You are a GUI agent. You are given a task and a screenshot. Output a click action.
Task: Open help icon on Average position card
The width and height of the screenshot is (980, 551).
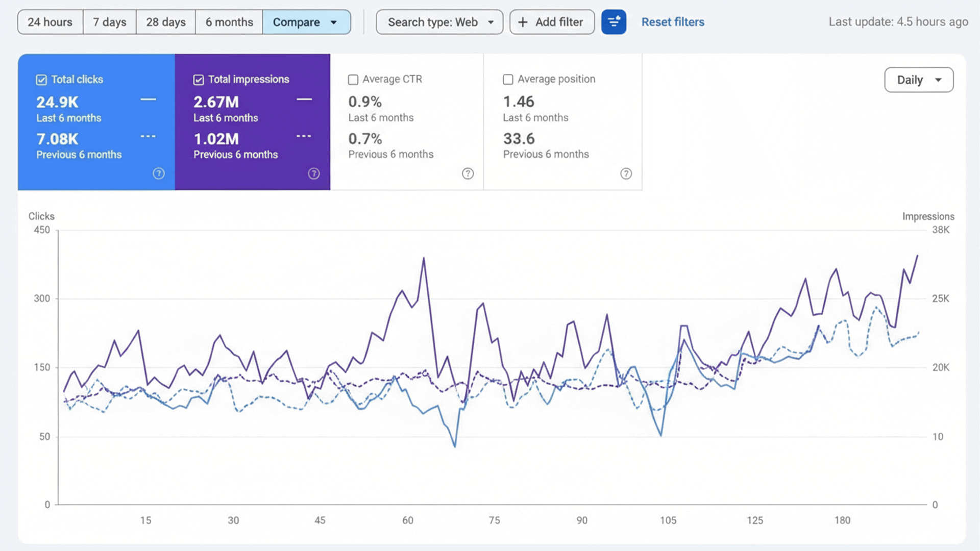point(626,173)
